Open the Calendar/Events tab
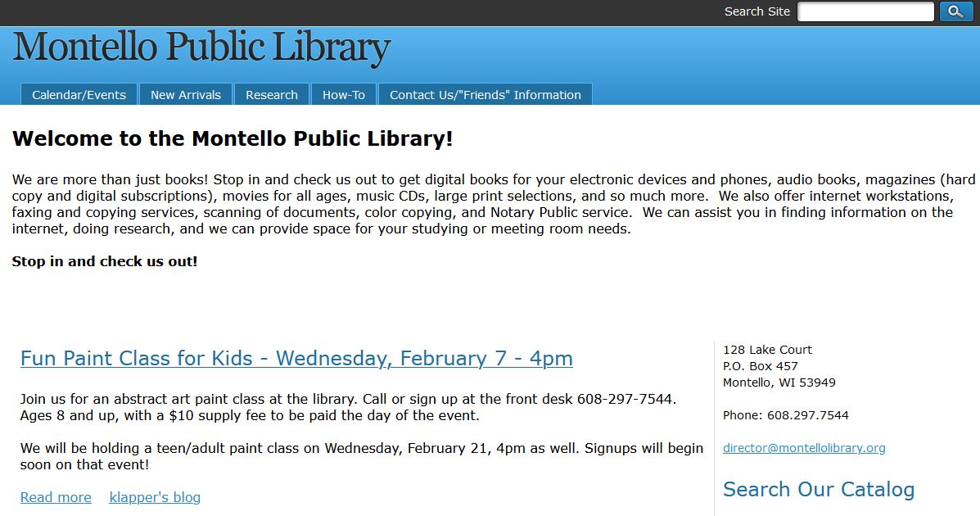This screenshot has height=516, width=980. point(79,94)
